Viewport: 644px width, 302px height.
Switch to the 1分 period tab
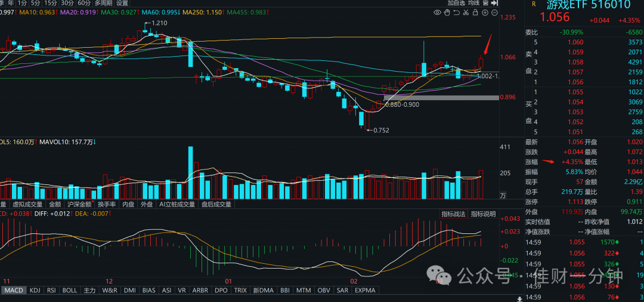coord(22,3)
